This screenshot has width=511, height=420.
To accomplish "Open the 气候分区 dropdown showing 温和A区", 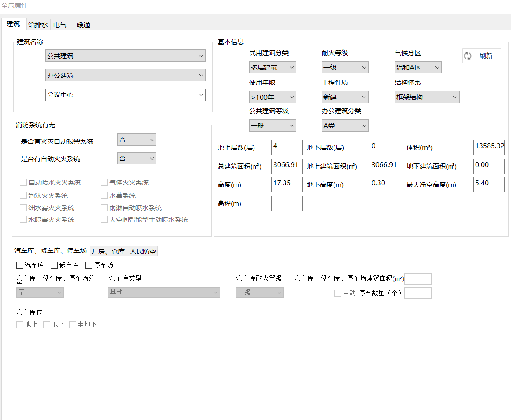I will pyautogui.click(x=418, y=68).
